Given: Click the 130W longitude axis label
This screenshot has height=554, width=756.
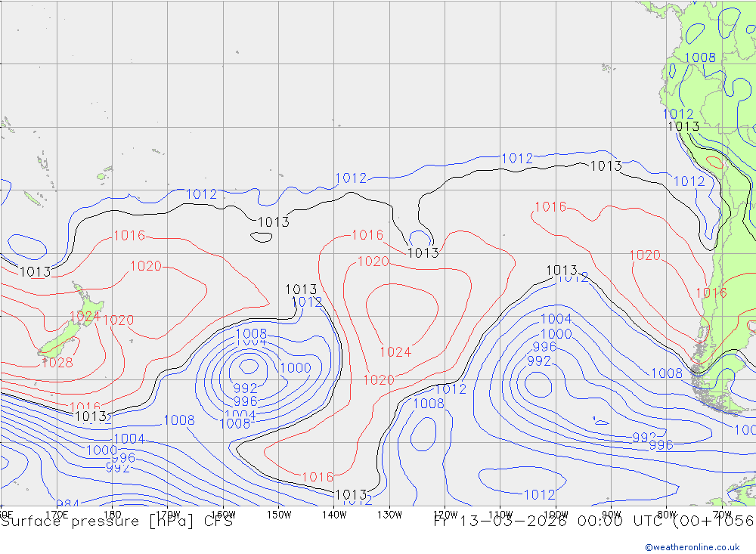Looking at the screenshot, I should point(389,514).
